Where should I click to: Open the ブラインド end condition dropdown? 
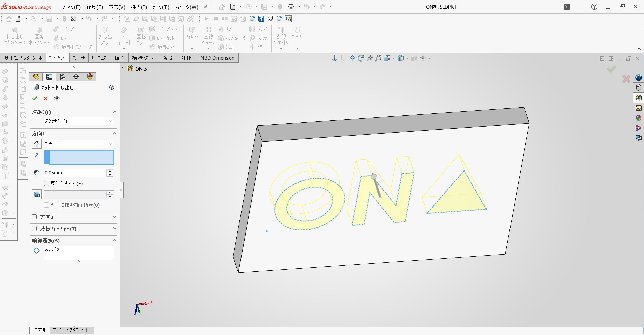[x=79, y=144]
